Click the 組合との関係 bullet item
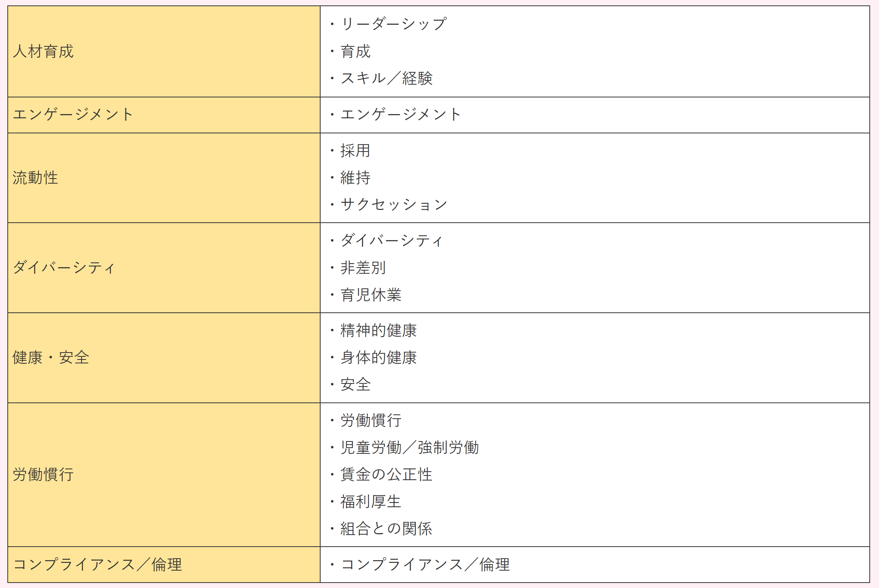879x588 pixels. pos(386,528)
